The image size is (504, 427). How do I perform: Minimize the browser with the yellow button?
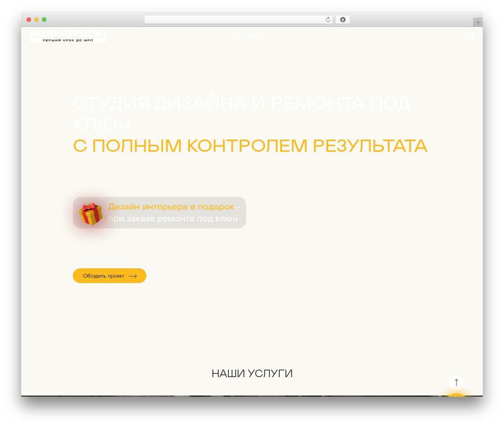tap(37, 20)
